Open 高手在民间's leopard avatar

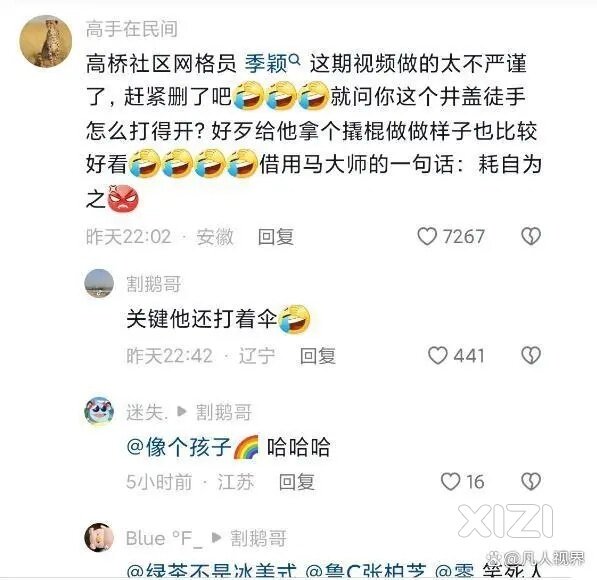click(x=46, y=42)
